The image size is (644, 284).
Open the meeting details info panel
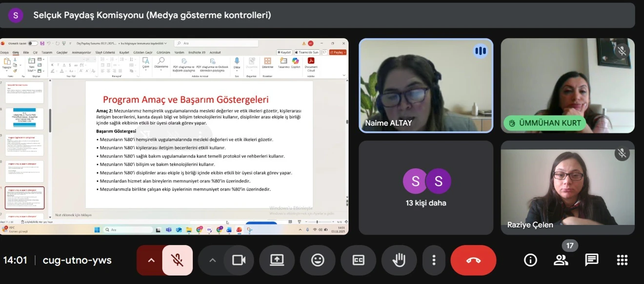[530, 260]
